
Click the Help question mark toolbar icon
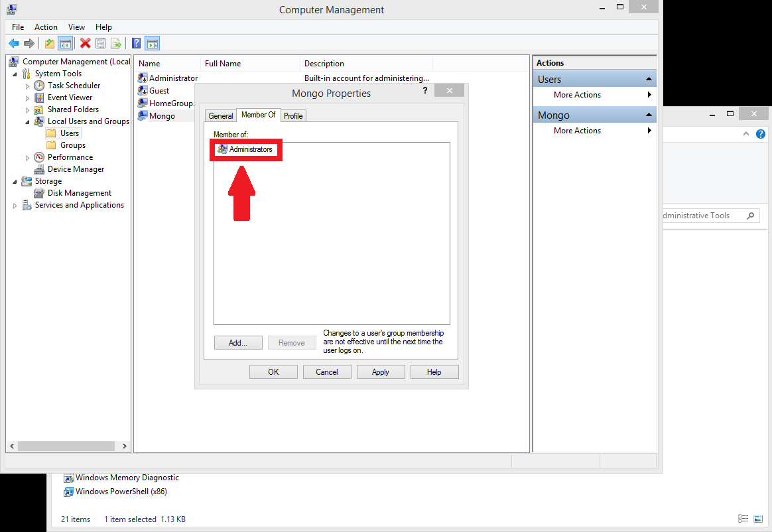pyautogui.click(x=136, y=42)
